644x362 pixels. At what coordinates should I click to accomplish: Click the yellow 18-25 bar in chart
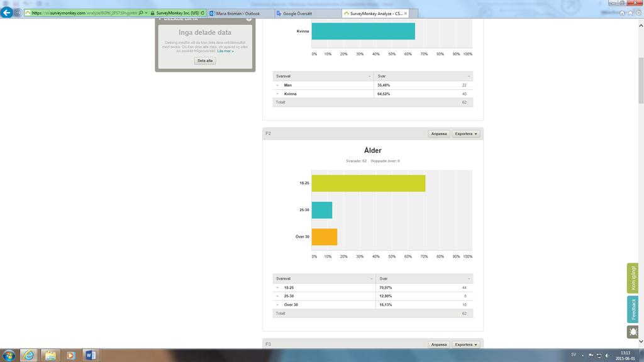(x=369, y=184)
